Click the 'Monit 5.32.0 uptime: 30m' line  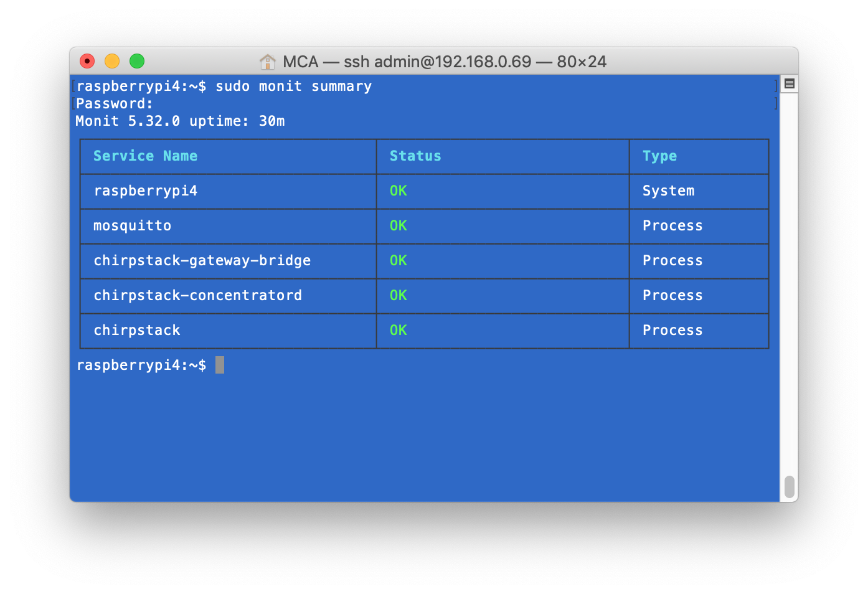coord(180,121)
